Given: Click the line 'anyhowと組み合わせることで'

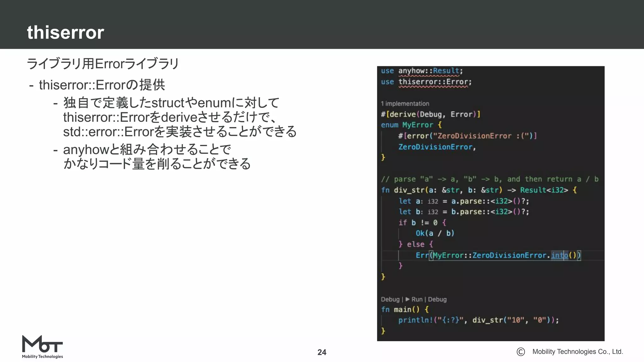Looking at the screenshot, I should 147,150.
